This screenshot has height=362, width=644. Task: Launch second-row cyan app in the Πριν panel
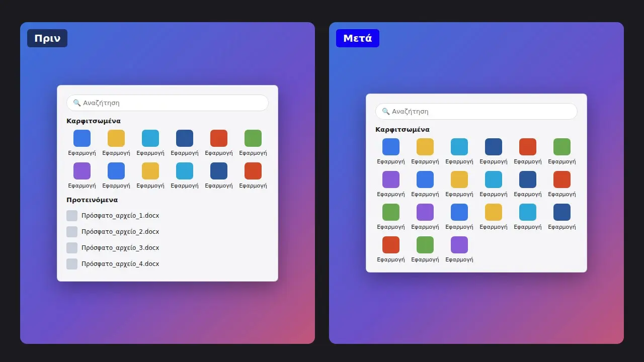[185, 171]
